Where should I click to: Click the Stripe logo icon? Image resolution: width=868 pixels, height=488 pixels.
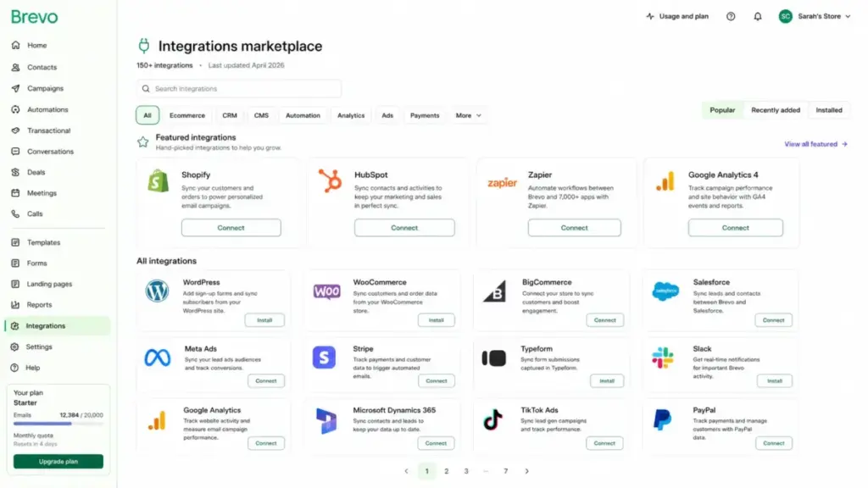click(324, 358)
